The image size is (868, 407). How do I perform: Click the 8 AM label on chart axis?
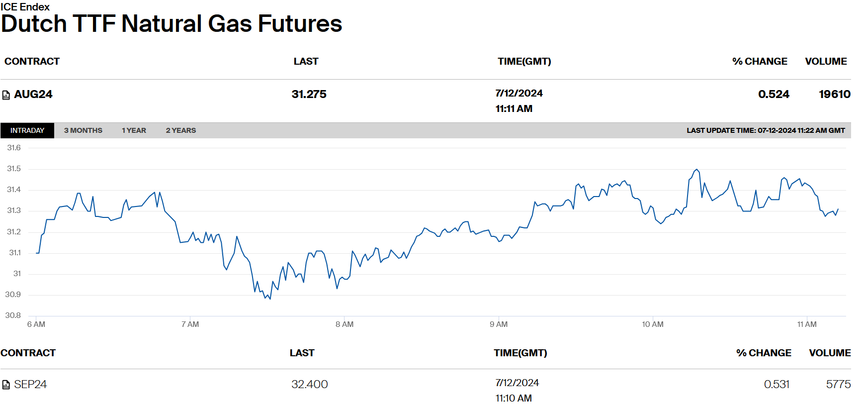pos(345,324)
